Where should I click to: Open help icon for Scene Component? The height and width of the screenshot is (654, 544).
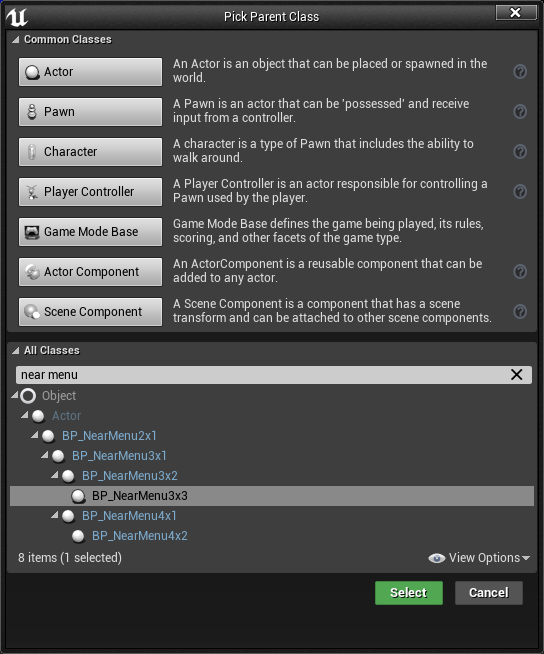coord(520,312)
